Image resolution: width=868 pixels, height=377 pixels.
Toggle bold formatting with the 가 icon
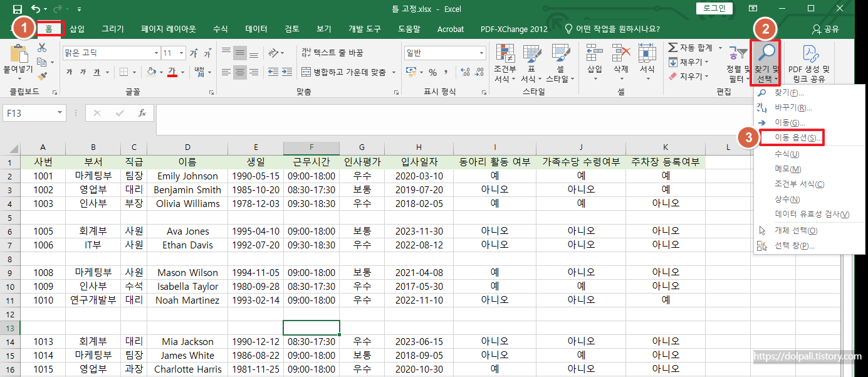coord(70,71)
